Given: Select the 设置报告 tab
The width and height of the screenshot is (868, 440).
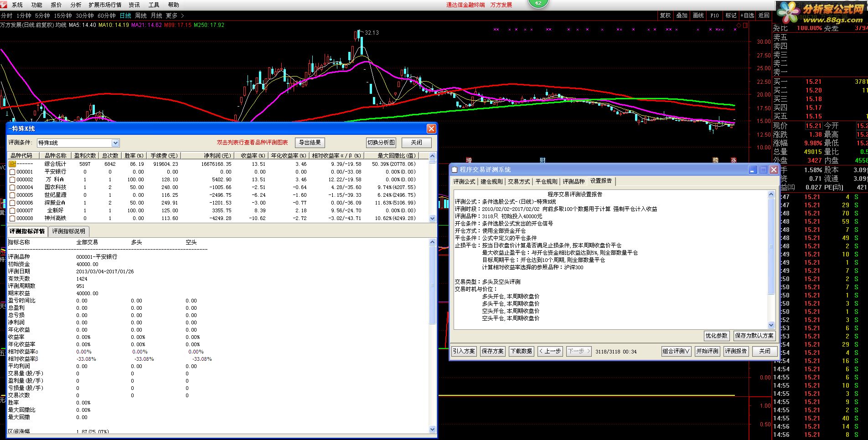Looking at the screenshot, I should (602, 181).
